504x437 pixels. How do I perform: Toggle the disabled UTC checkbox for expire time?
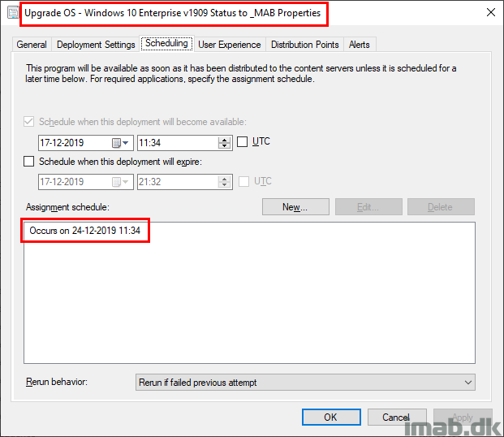point(243,181)
